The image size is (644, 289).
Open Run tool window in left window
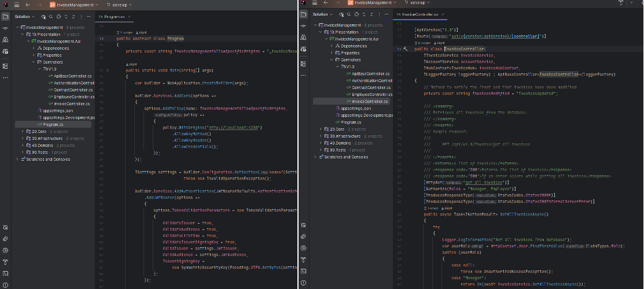pos(5,250)
